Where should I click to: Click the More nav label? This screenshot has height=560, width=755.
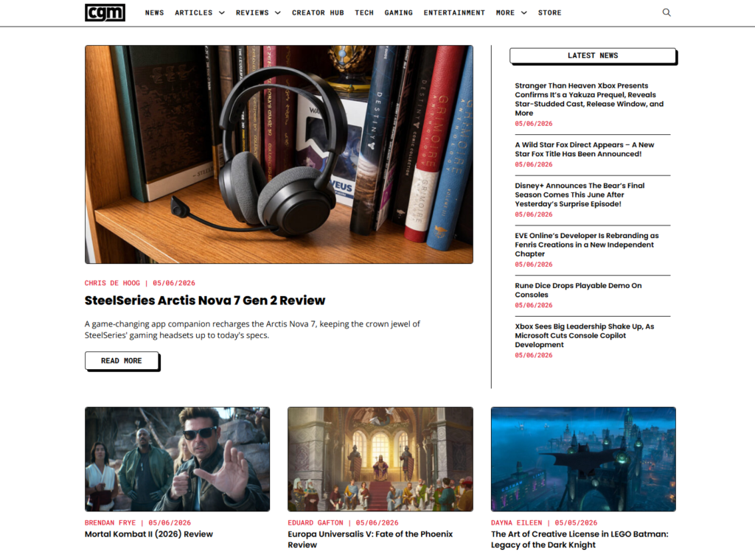pyautogui.click(x=505, y=13)
